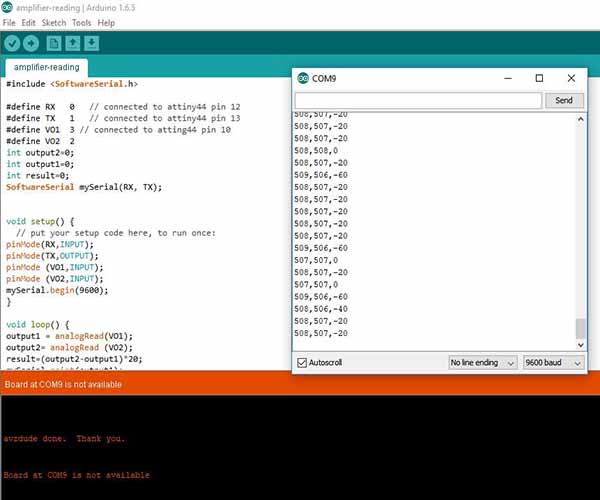Open the 9600 baud dropdown

pyautogui.click(x=553, y=363)
